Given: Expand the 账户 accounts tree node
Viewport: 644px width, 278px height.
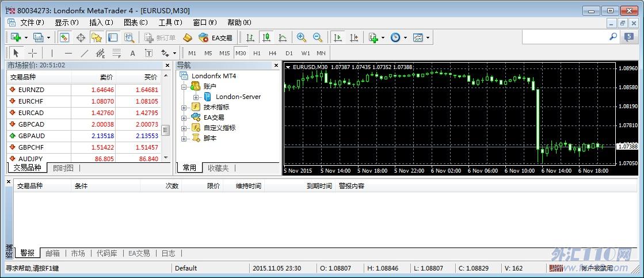Looking at the screenshot, I should pyautogui.click(x=184, y=87).
